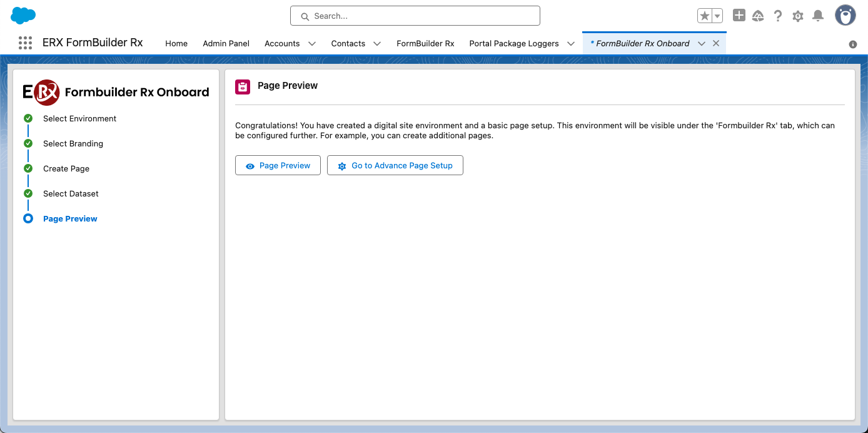This screenshot has width=868, height=433.
Task: Expand the Accounts tab dropdown chevron
Action: tap(312, 44)
